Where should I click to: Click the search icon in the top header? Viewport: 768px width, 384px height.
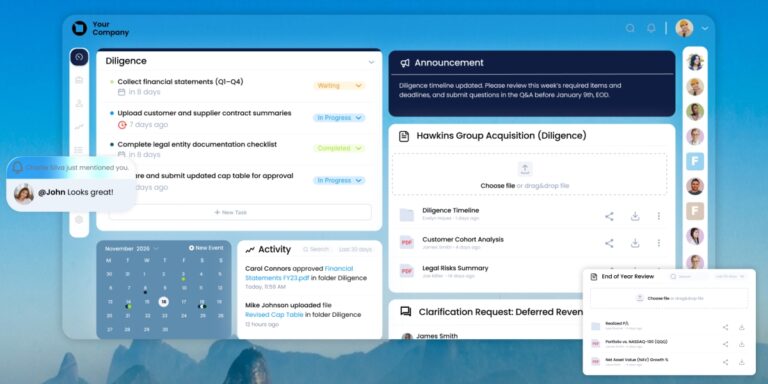tap(630, 28)
